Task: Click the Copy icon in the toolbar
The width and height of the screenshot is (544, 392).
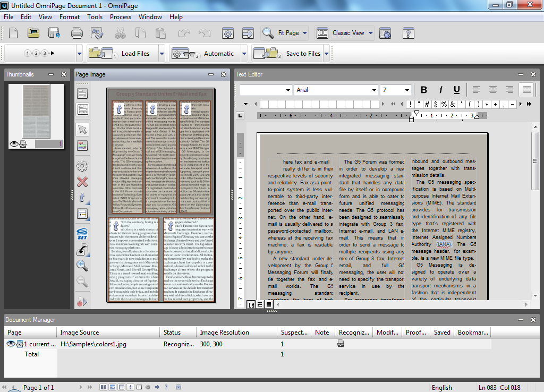Action: pyautogui.click(x=140, y=33)
